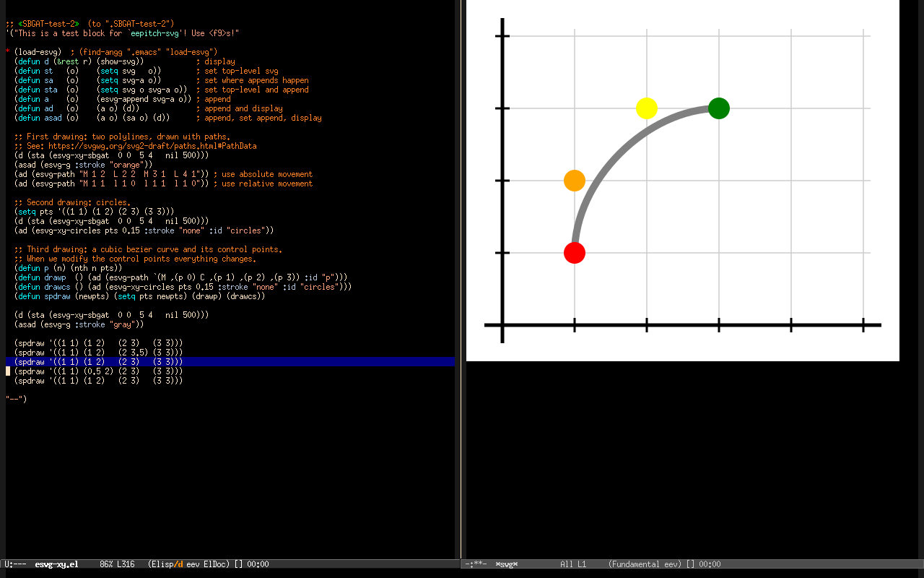The image size is (924, 578).
Task: Click the "This is a test block" string line
Action: [x=122, y=33]
